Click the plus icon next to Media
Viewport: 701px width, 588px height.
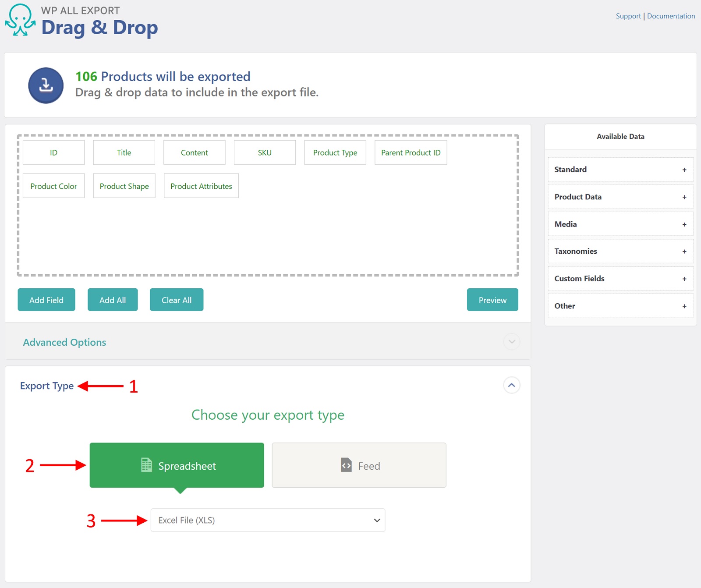(684, 224)
